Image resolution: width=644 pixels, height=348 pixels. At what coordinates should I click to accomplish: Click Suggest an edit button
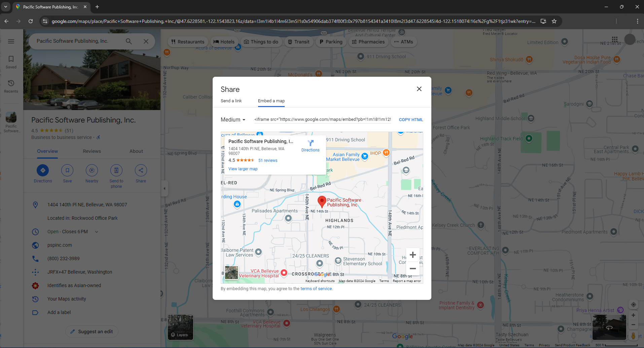tap(92, 332)
